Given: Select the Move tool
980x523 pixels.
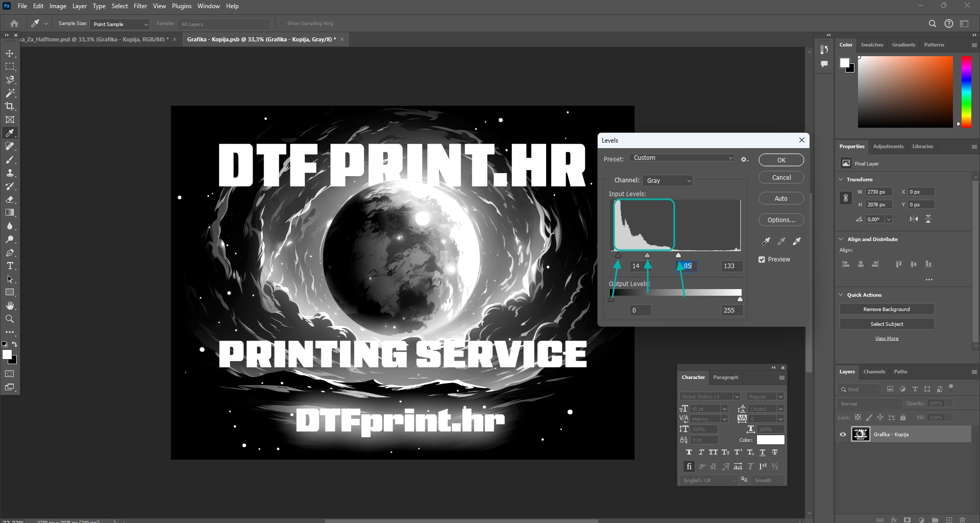Looking at the screenshot, I should pos(10,53).
